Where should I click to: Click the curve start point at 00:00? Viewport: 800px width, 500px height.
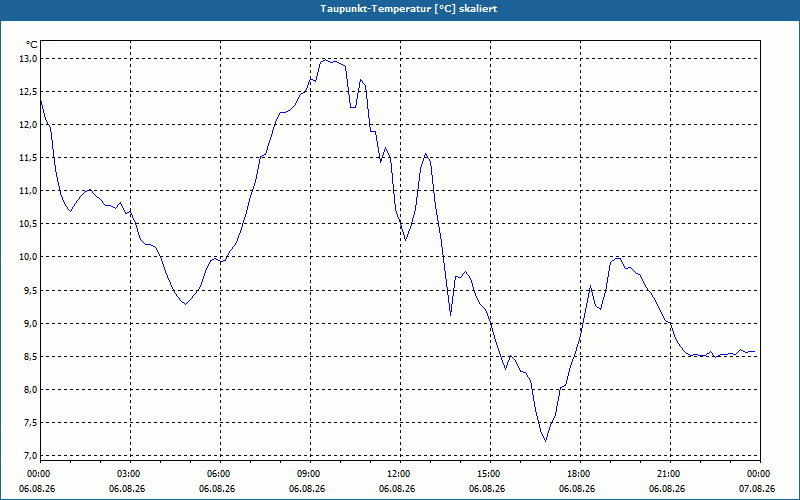41,100
